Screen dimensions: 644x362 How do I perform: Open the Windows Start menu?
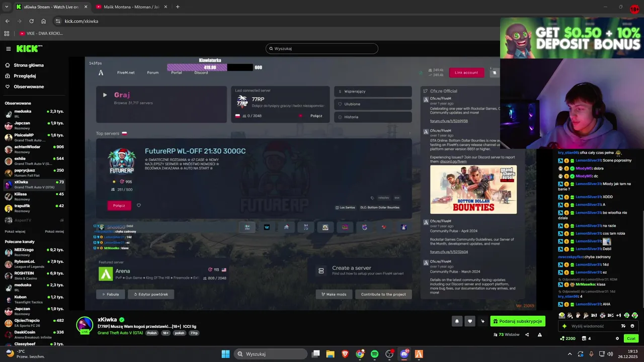pyautogui.click(x=225, y=354)
